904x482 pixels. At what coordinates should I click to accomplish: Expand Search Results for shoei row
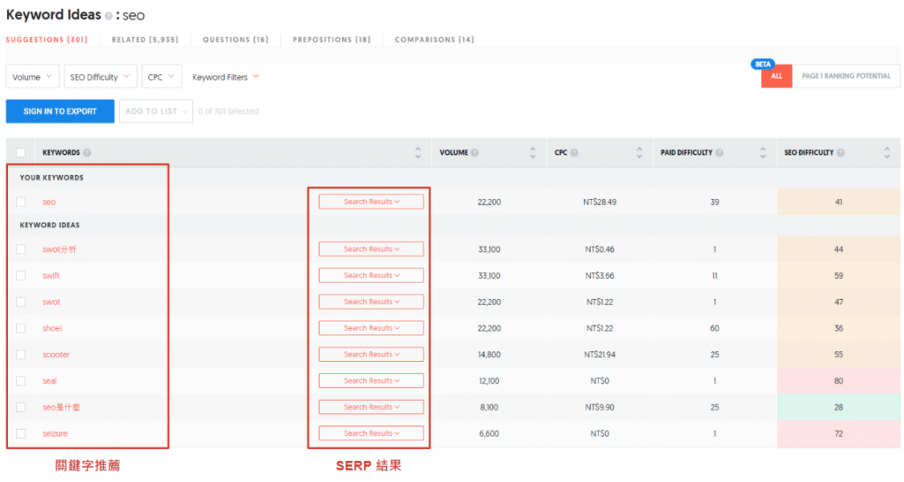click(371, 328)
